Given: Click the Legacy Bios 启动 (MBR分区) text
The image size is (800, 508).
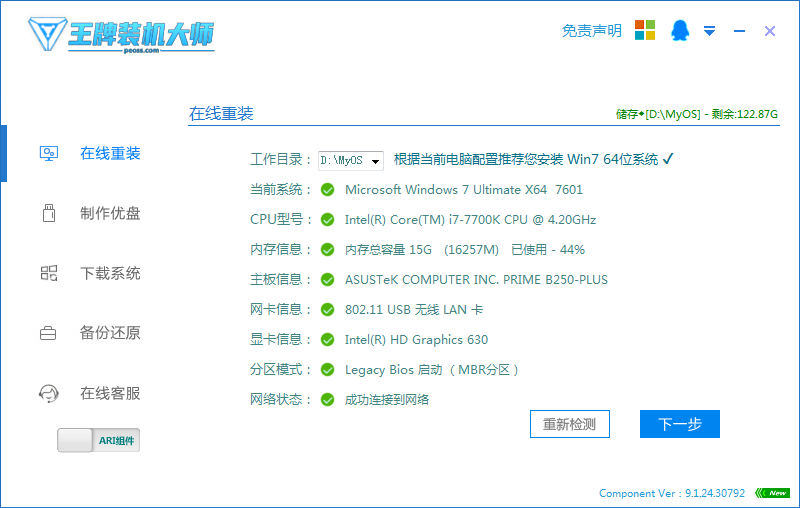Looking at the screenshot, I should click(x=432, y=370).
